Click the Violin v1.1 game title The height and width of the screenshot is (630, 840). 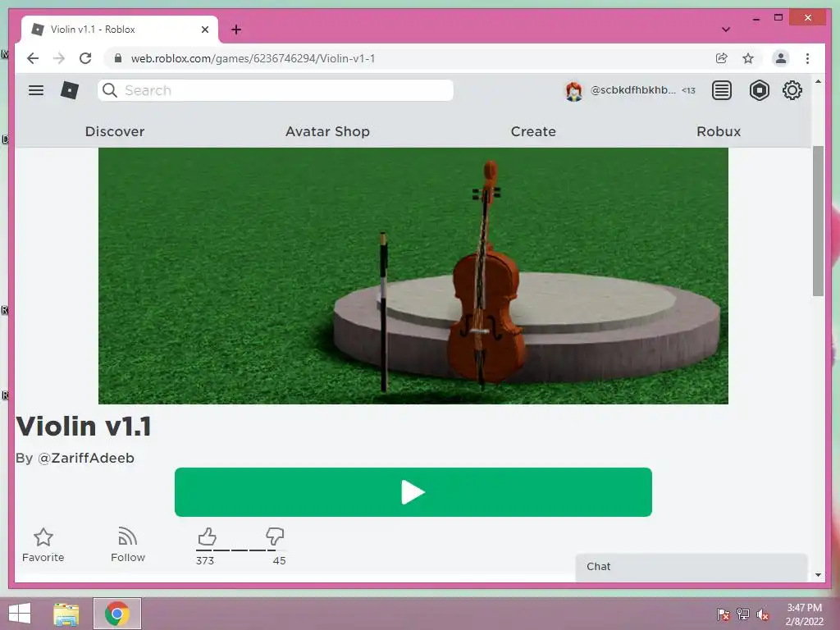[84, 427]
